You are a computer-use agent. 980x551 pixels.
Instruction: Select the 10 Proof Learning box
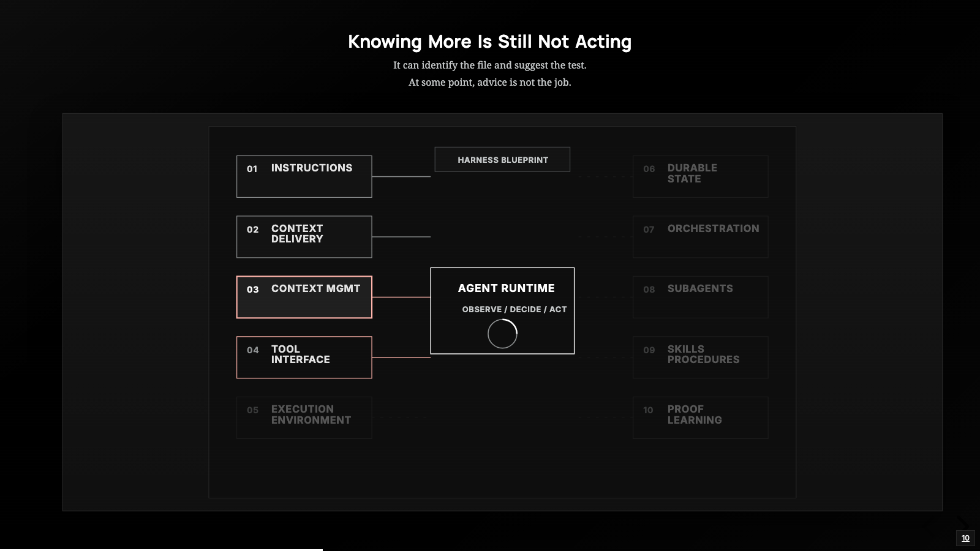tap(700, 418)
